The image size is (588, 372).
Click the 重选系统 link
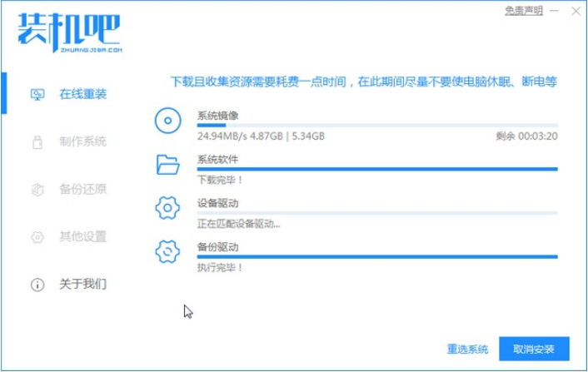coord(466,349)
